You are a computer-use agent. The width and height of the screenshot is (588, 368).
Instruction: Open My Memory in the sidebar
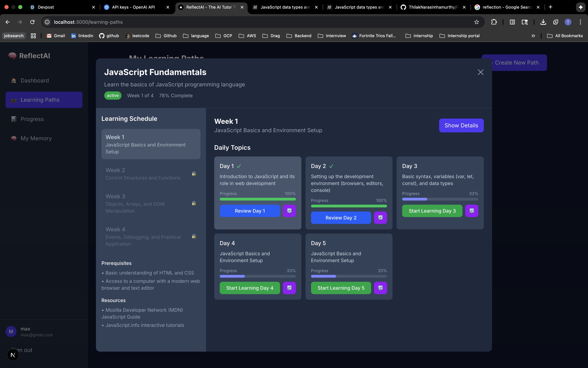[36, 139]
